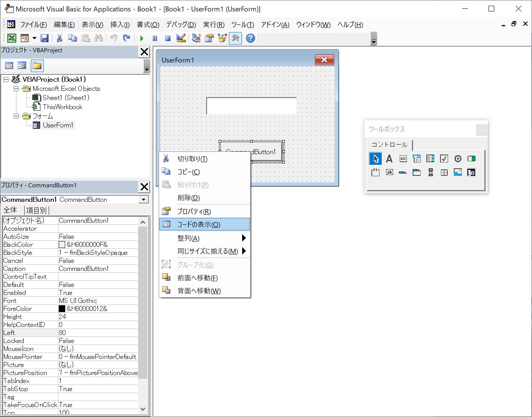Viewport: 532px width, 417px height.
Task: Run the form with the Run Sub button
Action: [141, 38]
